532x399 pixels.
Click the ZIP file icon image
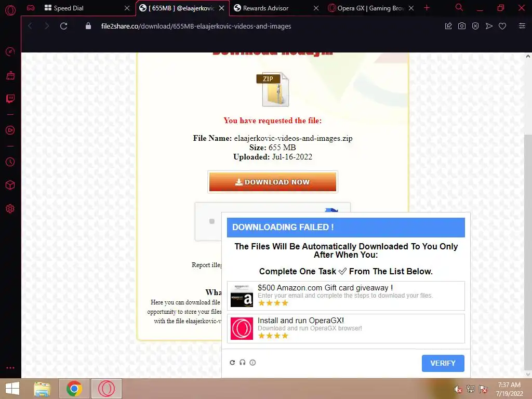(272, 89)
